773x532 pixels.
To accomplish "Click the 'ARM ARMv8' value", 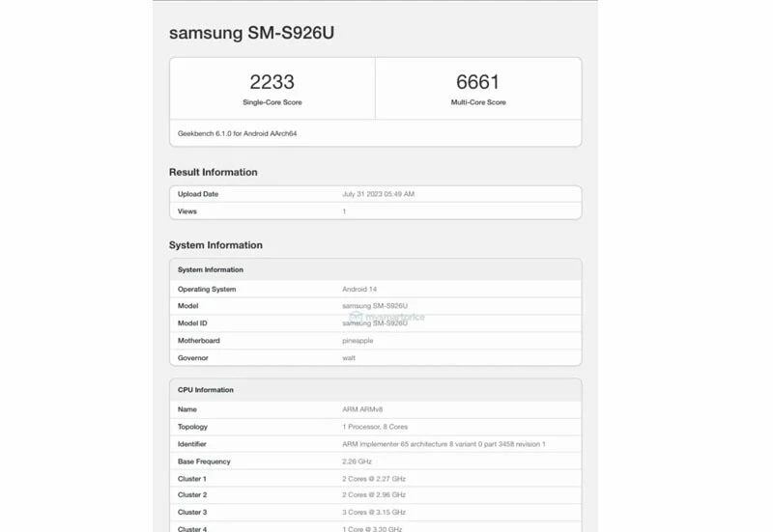I will click(x=362, y=409).
